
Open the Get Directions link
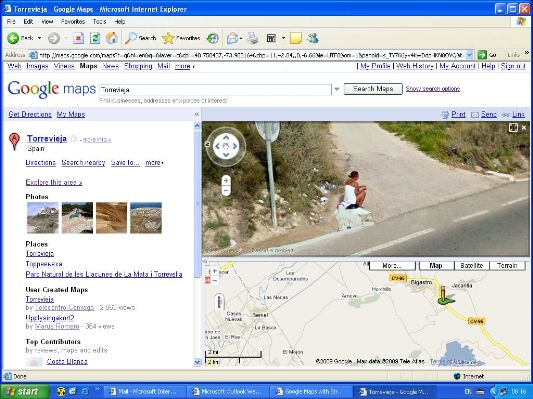pyautogui.click(x=30, y=115)
